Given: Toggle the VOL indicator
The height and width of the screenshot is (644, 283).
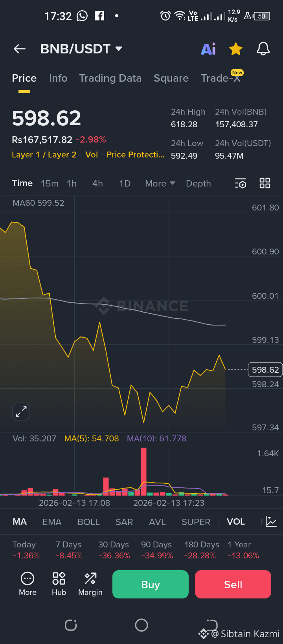Looking at the screenshot, I should pos(236,522).
